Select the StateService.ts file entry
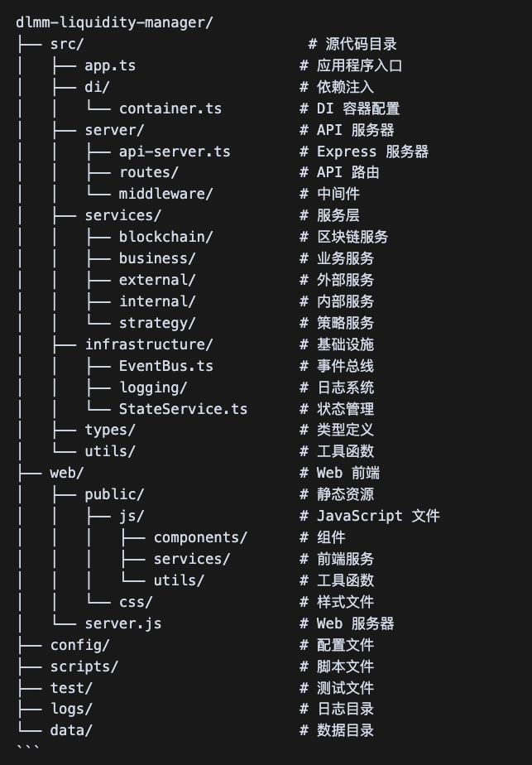The image size is (532, 765). click(183, 410)
